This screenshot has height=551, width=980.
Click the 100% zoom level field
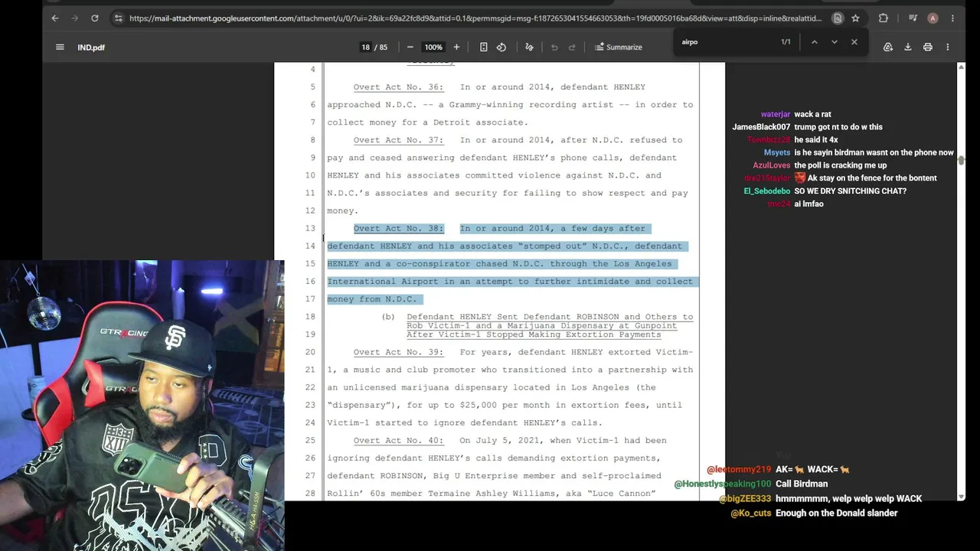433,47
